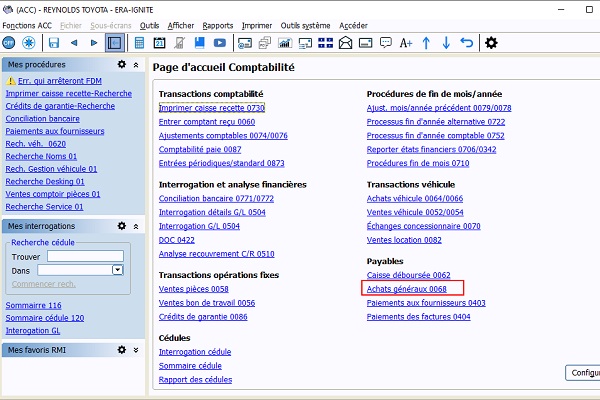Open toolbar settings gear icon

tap(491, 43)
